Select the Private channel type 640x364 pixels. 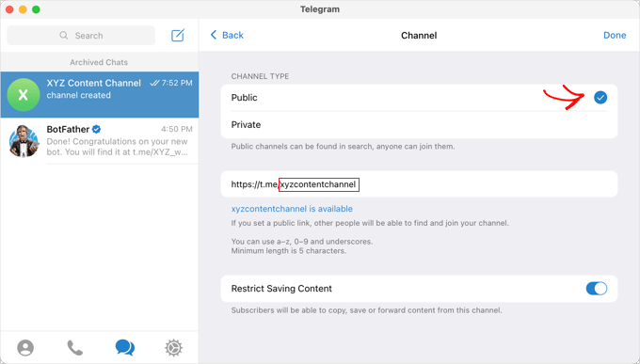[419, 125]
